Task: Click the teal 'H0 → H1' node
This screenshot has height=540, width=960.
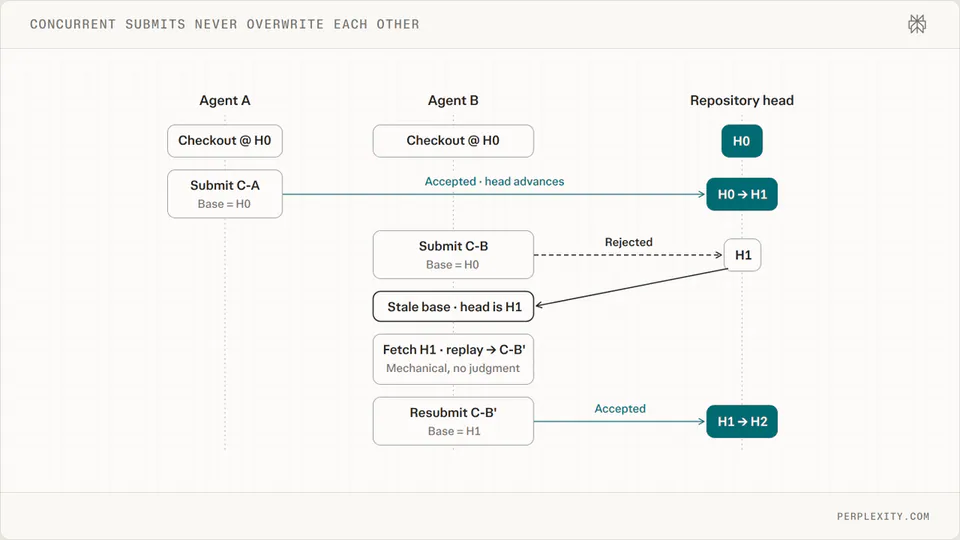Action: [x=741, y=195]
